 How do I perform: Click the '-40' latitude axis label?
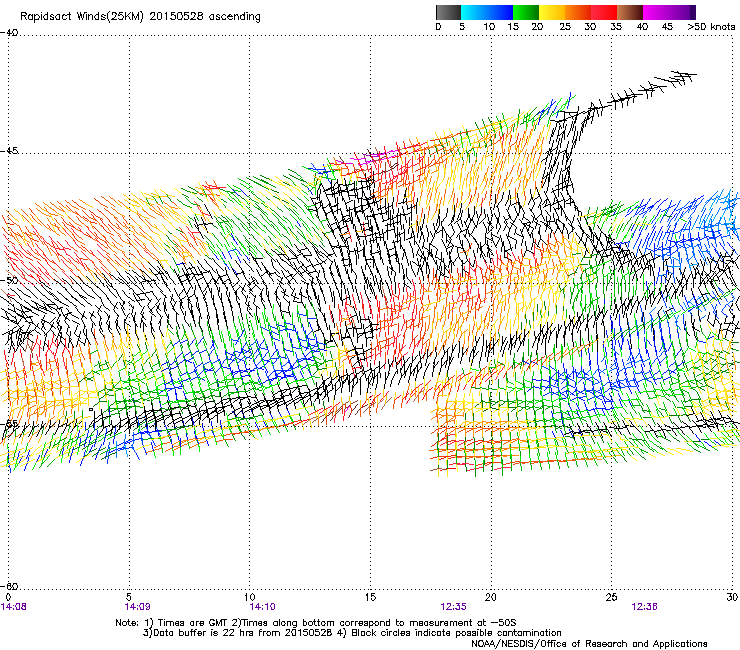[9, 33]
